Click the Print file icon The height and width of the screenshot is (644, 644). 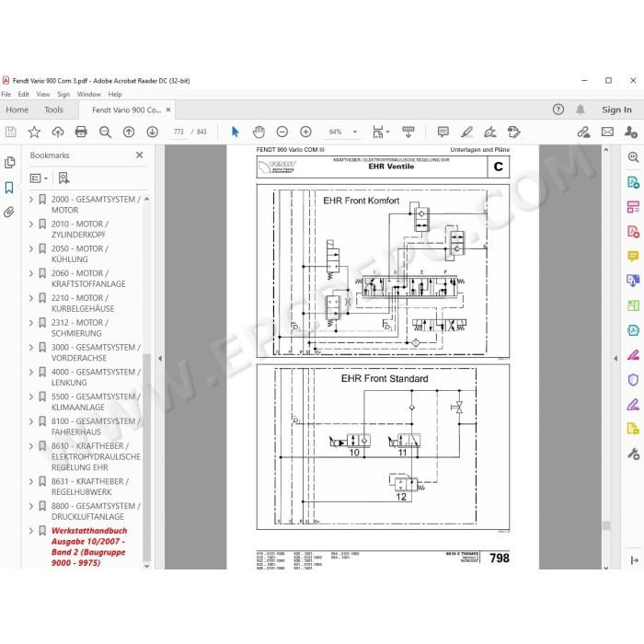[x=81, y=132]
